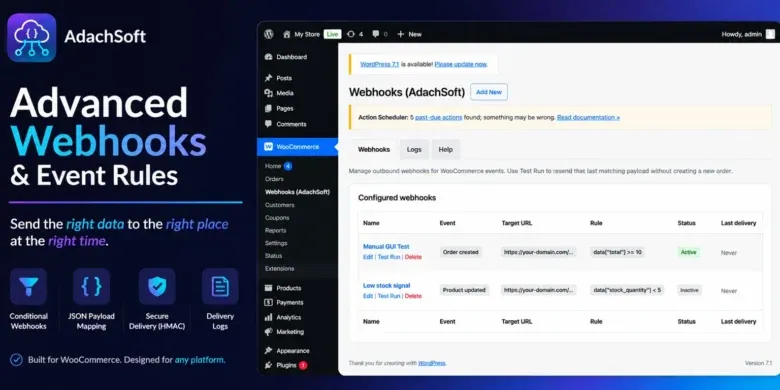The image size is (780, 390).
Task: Click the WordPress 7.1 link
Action: (380, 64)
